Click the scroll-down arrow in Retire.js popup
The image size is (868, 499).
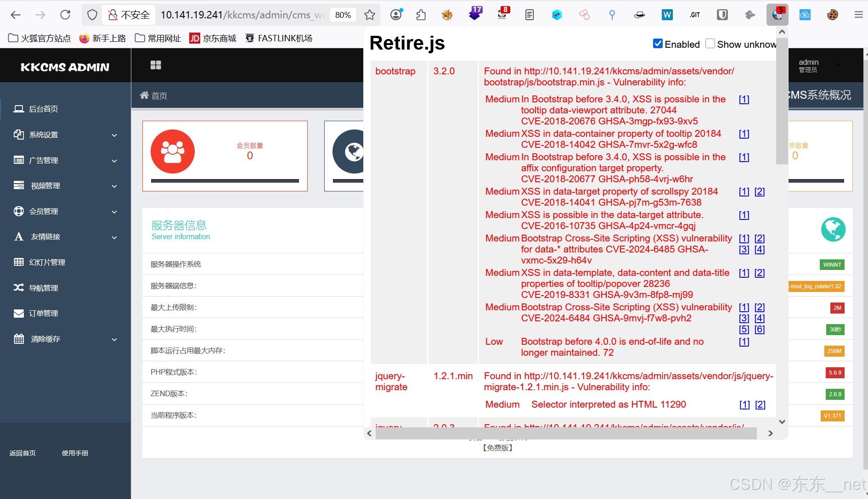click(x=782, y=421)
